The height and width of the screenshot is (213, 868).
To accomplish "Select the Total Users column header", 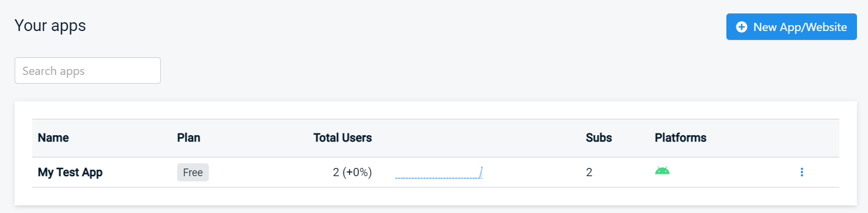I will [343, 138].
